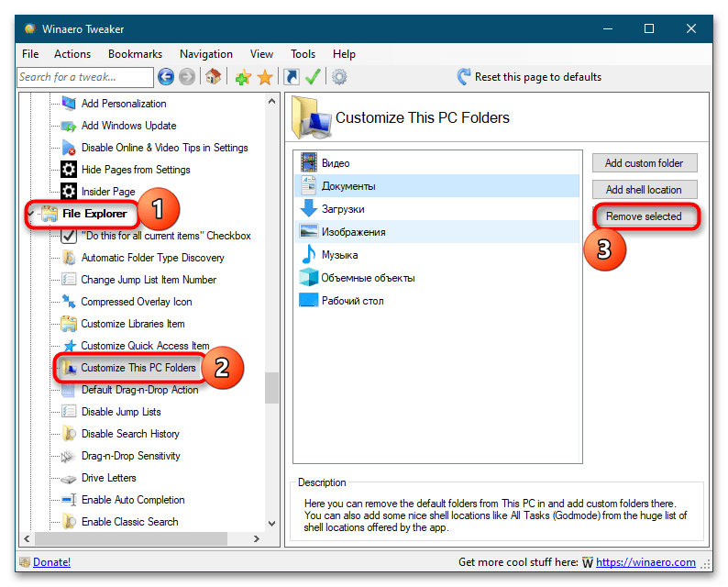
Task: Open the Tools menu
Action: [303, 54]
